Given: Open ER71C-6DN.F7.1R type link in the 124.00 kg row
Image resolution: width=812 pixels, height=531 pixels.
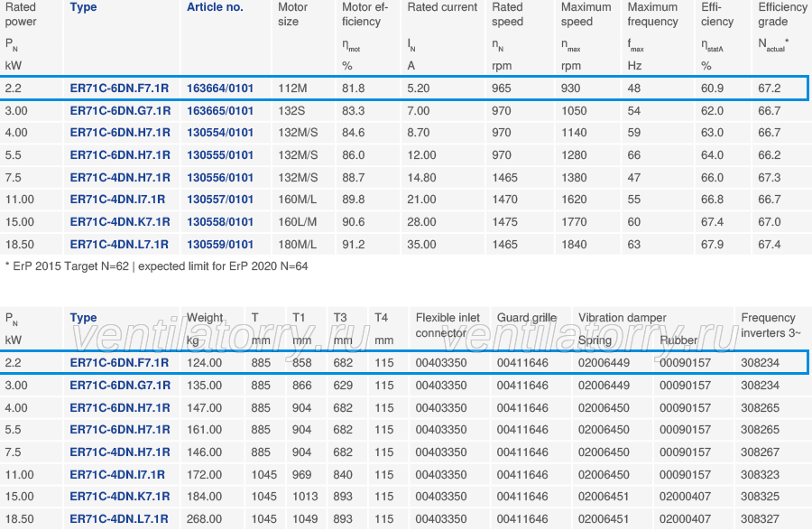Looking at the screenshot, I should pos(119,363).
